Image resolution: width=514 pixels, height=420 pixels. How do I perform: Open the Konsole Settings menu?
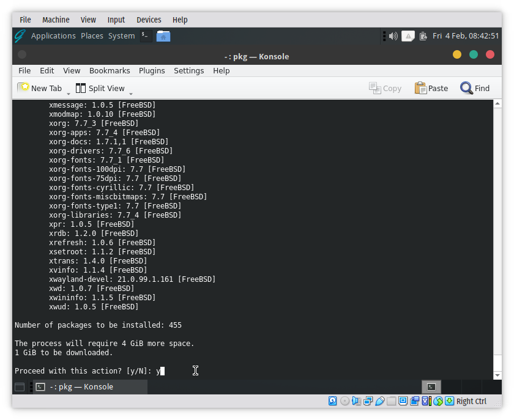(188, 70)
